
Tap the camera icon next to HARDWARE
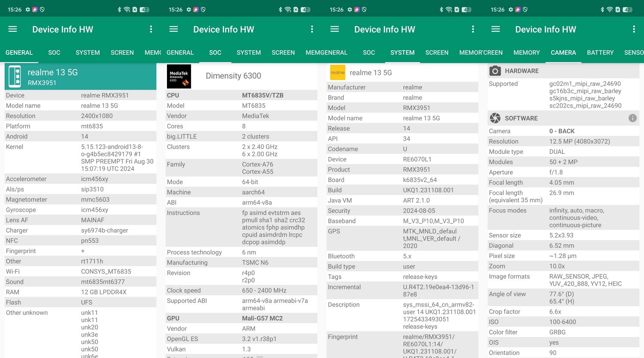pos(495,71)
